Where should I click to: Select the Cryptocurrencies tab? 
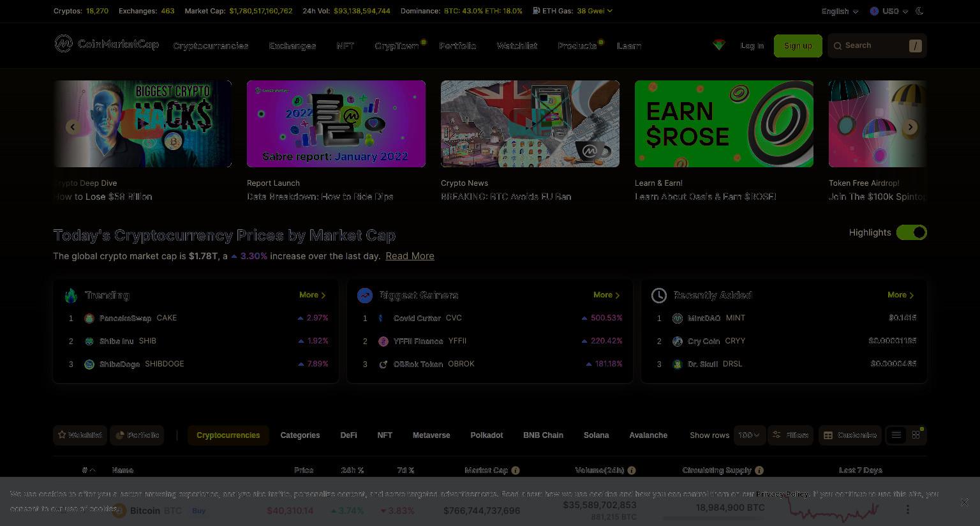click(228, 435)
